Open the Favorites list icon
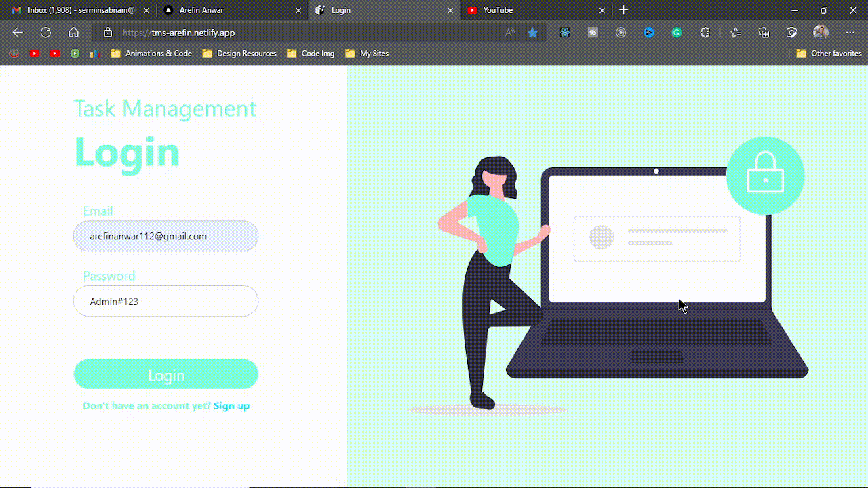Screen dimensions: 868x488 (736, 33)
